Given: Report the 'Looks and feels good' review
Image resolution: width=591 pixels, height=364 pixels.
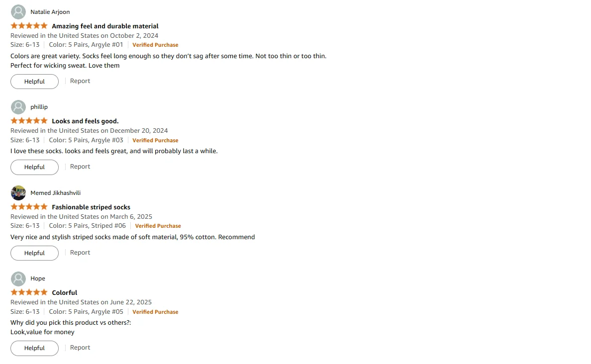Looking at the screenshot, I should [80, 167].
